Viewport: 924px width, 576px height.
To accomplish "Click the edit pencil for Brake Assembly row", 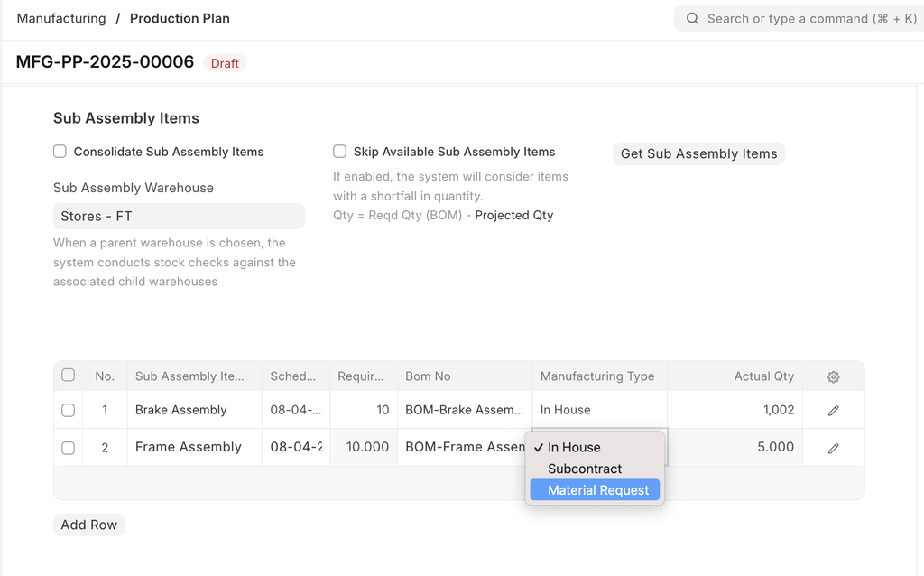I will pos(833,410).
